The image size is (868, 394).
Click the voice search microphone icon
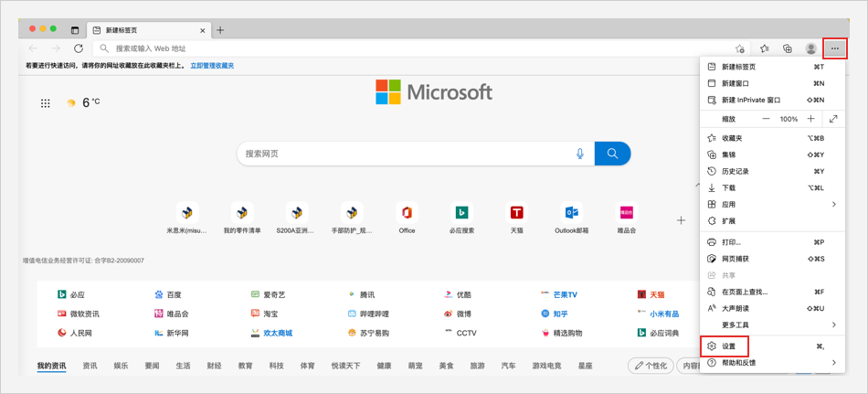[579, 154]
